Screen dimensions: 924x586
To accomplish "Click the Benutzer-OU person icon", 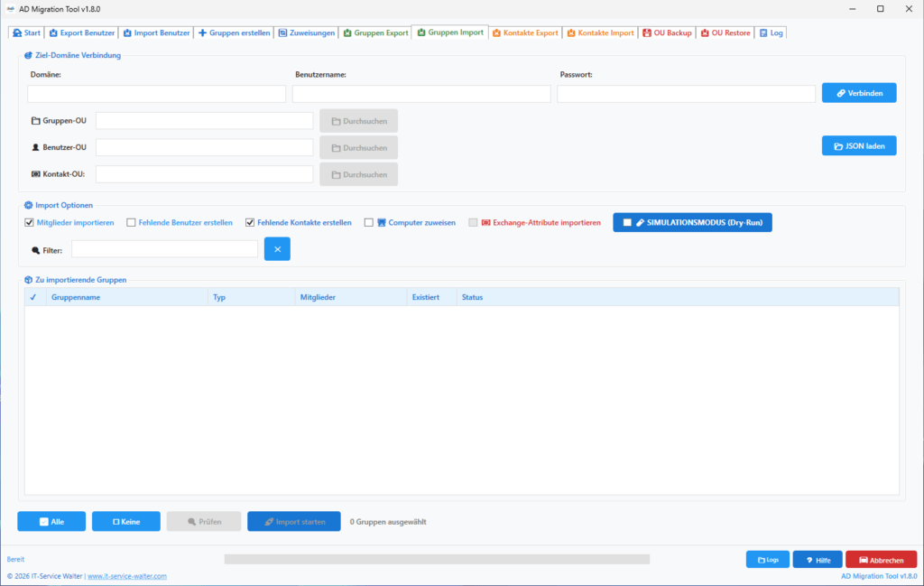I will [35, 147].
